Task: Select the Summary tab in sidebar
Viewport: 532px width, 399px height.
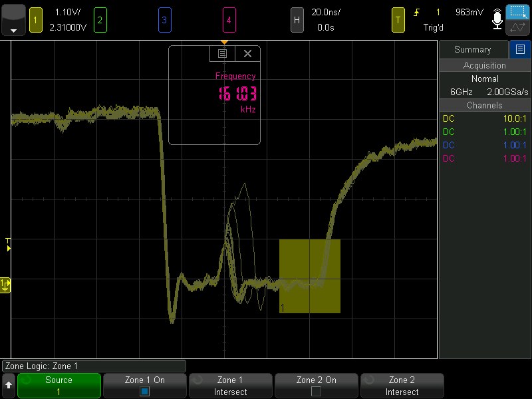Action: click(473, 49)
